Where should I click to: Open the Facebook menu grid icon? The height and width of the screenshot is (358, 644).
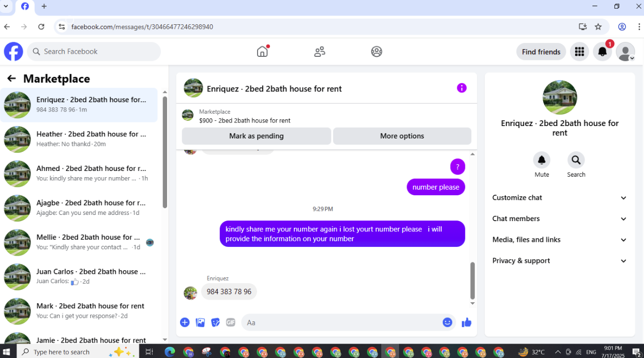tap(579, 52)
